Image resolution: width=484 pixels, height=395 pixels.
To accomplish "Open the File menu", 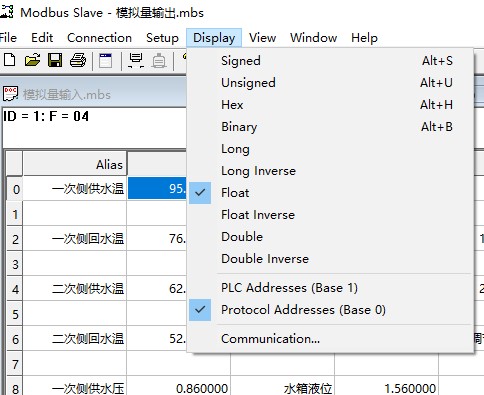I will pyautogui.click(x=8, y=38).
